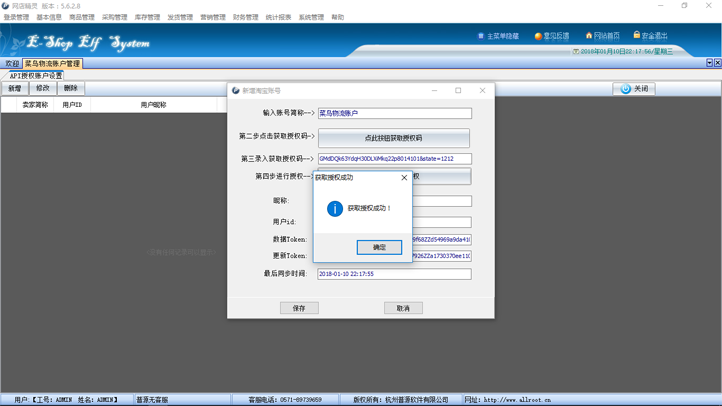
Task: Click the 安全退出 lock icon
Action: 637,36
